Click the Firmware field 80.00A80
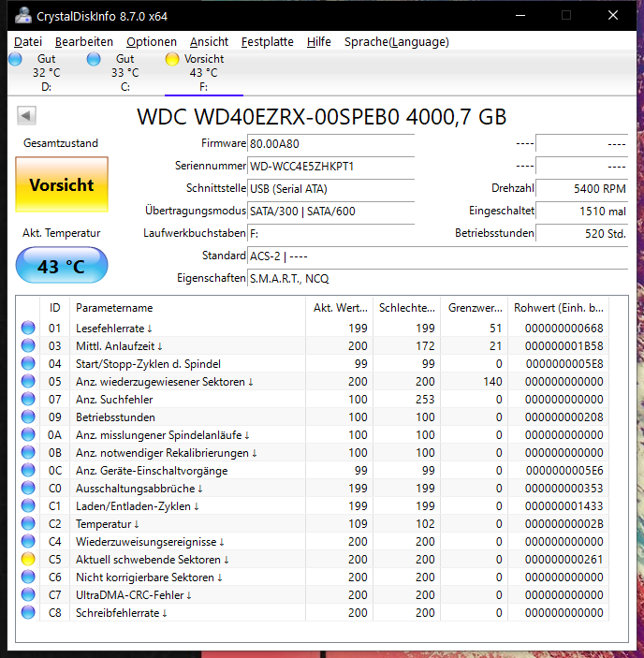644x658 pixels. tap(331, 144)
